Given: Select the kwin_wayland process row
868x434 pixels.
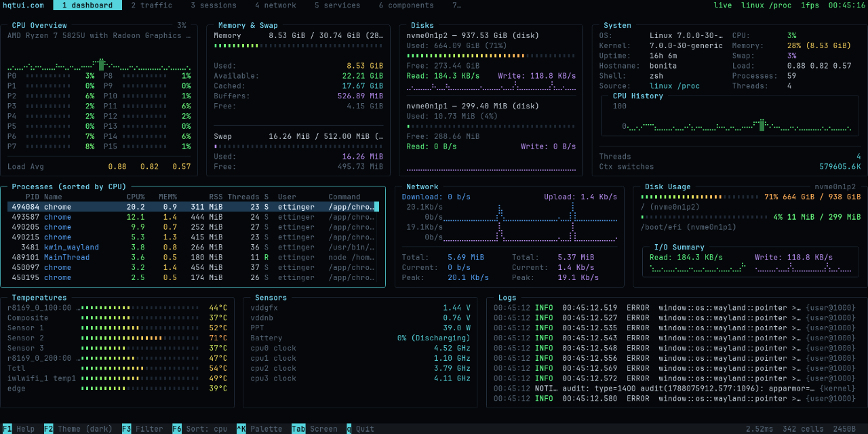Looking at the screenshot, I should (193, 248).
